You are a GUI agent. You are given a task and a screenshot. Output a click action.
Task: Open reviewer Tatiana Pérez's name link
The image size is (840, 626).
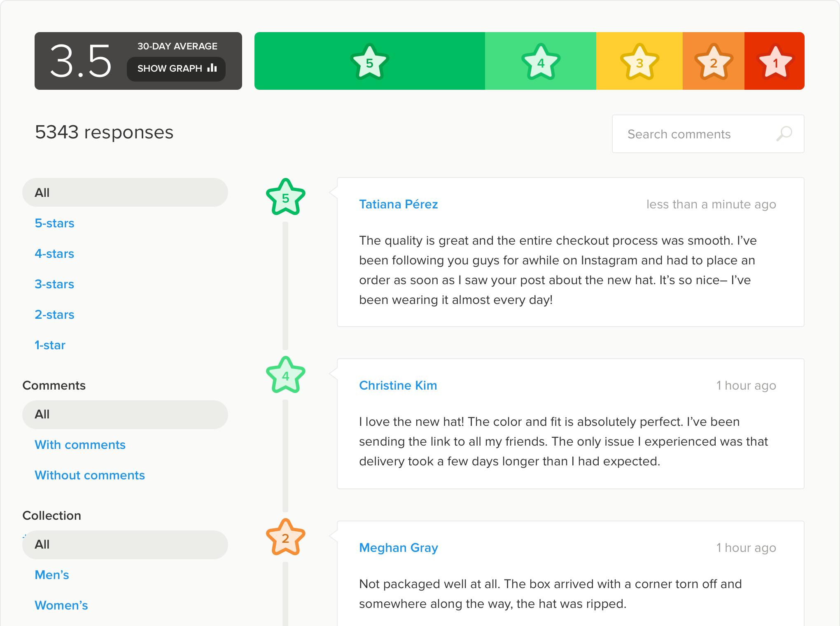coord(398,204)
